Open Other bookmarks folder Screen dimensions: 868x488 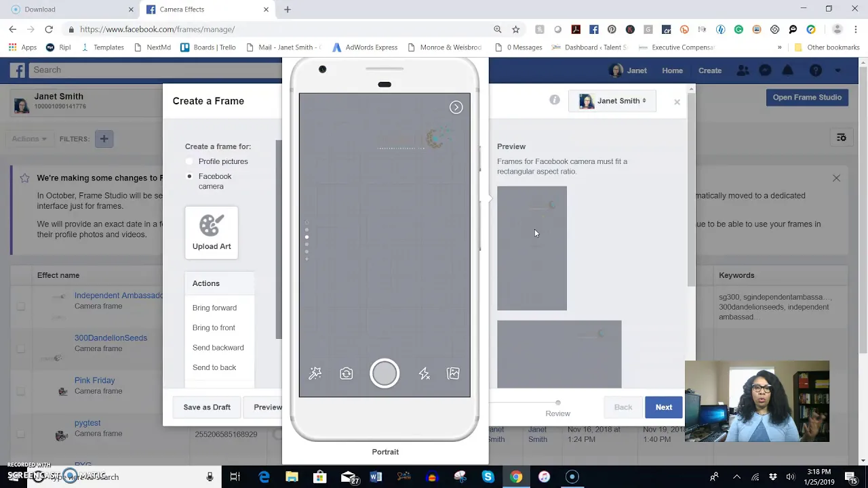(x=827, y=47)
